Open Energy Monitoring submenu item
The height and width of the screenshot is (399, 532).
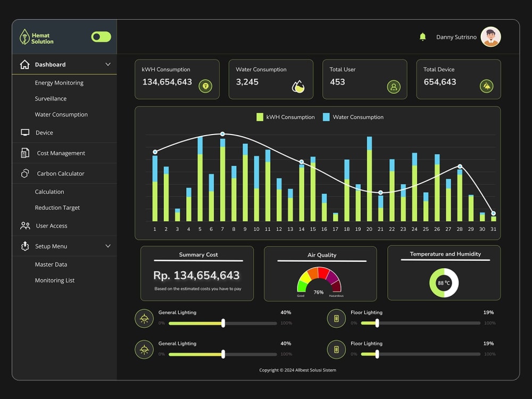coord(59,83)
